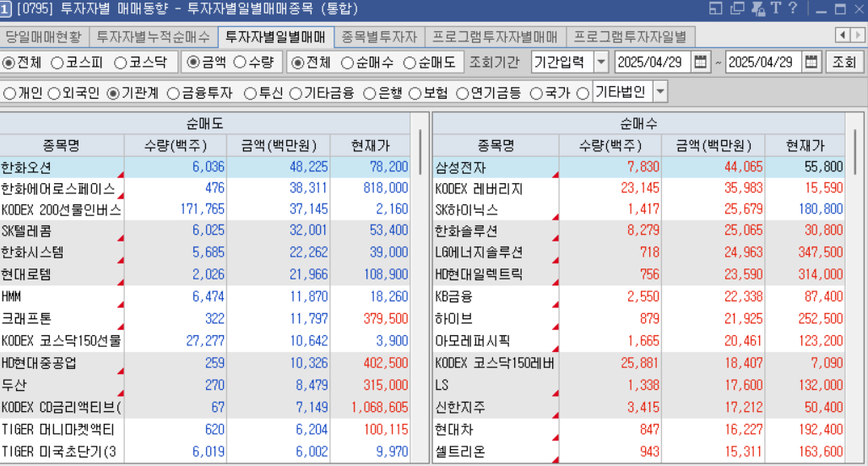Click the start date 2025/04/29 field
This screenshot has width=868, height=466.
pyautogui.click(x=653, y=62)
